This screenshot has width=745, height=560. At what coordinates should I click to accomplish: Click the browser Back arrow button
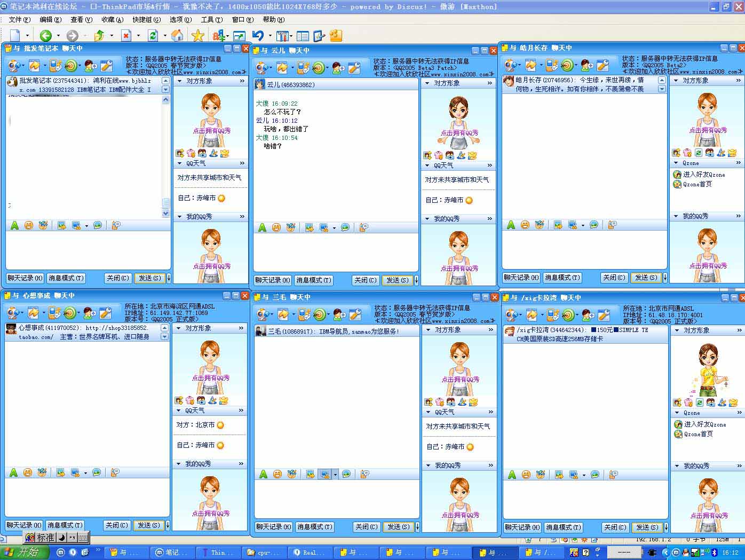click(45, 36)
